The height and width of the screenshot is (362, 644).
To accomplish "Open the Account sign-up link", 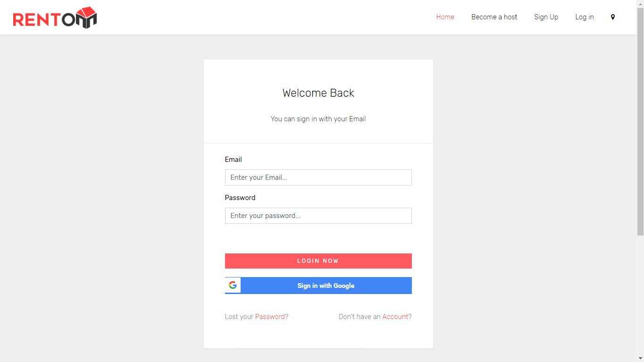I will pyautogui.click(x=395, y=317).
